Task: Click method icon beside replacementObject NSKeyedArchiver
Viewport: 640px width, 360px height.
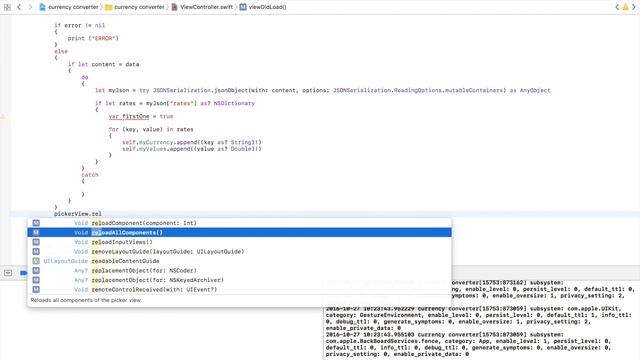Action: pos(36,280)
